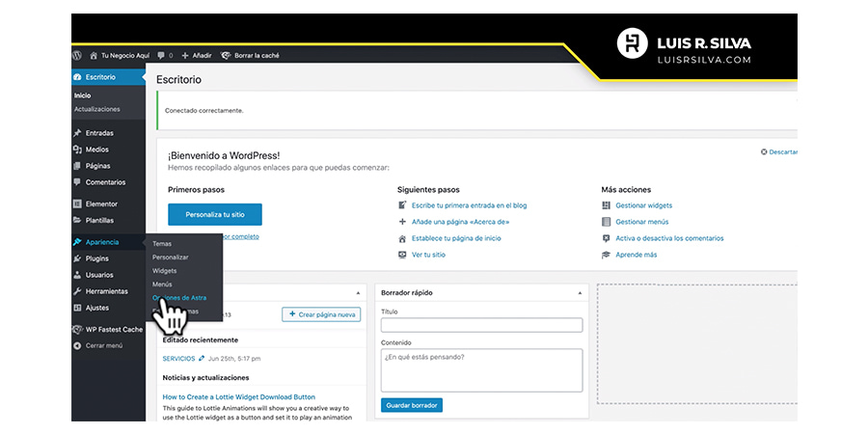Screen dimensions: 868x434
Task: Open Temas in Apariencia submenu
Action: tap(162, 244)
